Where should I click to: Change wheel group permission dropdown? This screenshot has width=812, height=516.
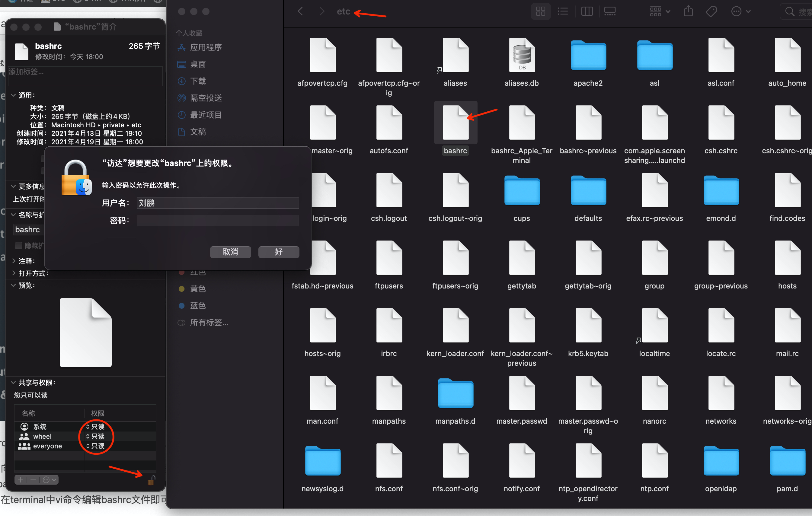(95, 436)
